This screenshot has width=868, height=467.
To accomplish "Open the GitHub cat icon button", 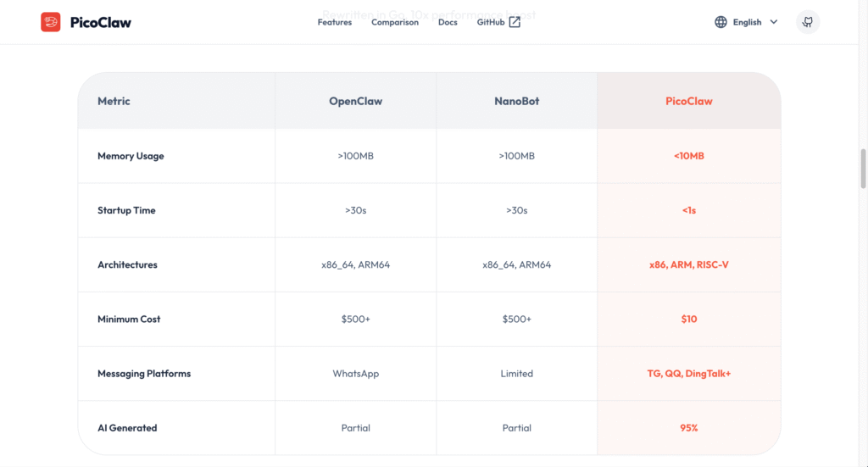I will coord(808,22).
